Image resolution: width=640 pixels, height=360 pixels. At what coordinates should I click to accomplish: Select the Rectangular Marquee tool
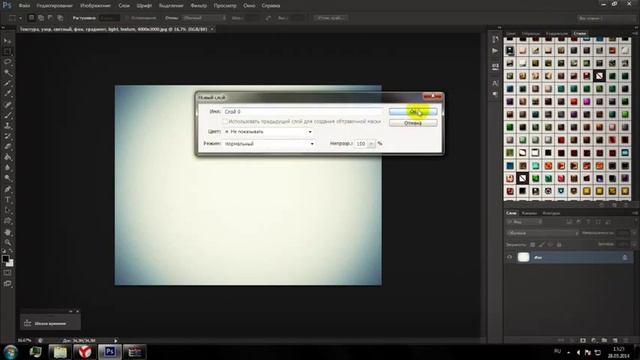pyautogui.click(x=7, y=52)
